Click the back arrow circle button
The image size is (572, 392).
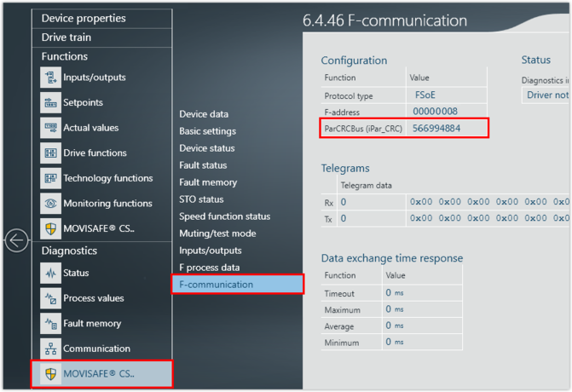(16, 240)
